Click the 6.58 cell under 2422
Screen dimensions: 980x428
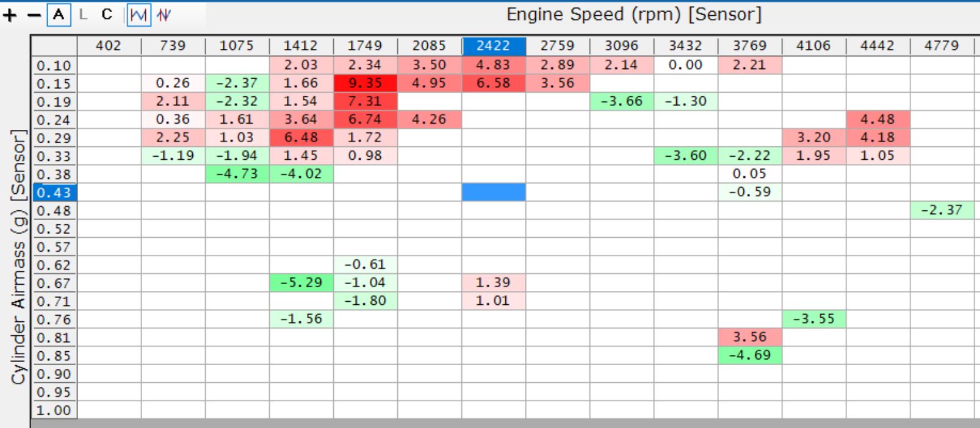point(494,84)
